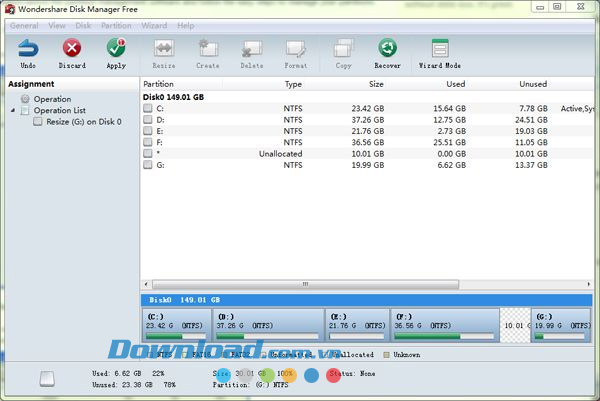The width and height of the screenshot is (600, 401).
Task: Click the Used: 6.62 GB status entry
Action: (128, 373)
